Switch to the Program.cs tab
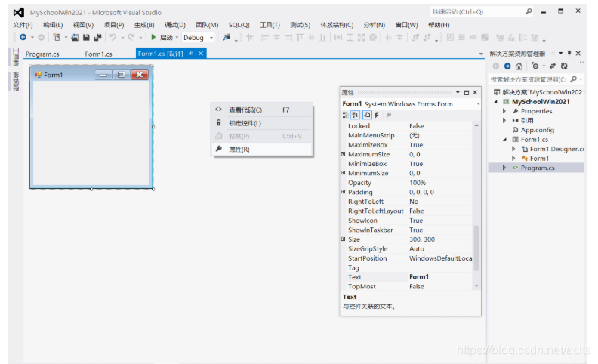This screenshot has width=598, height=364. click(x=42, y=54)
